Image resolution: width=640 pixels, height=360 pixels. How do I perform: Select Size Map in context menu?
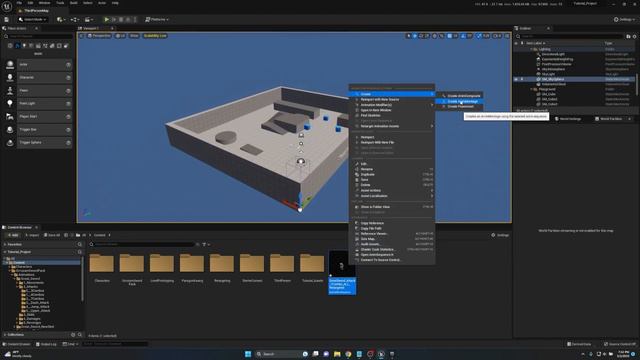pos(392,239)
